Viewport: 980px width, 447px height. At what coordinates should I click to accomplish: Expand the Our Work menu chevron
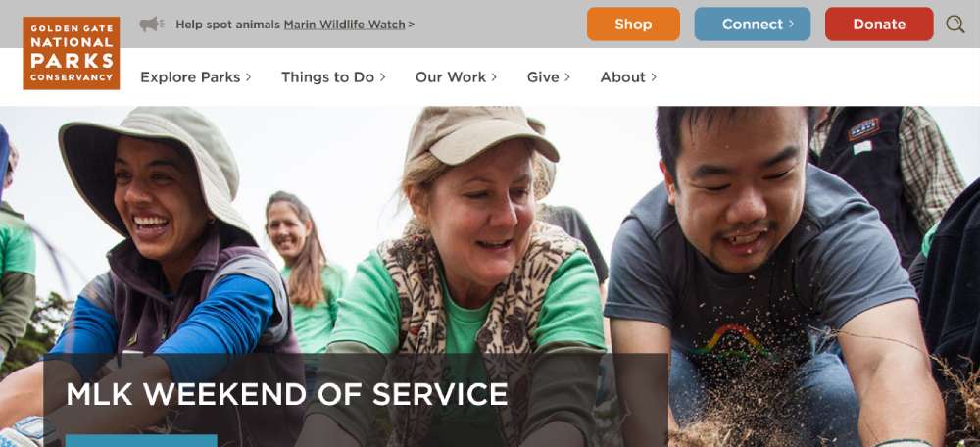[x=494, y=76]
